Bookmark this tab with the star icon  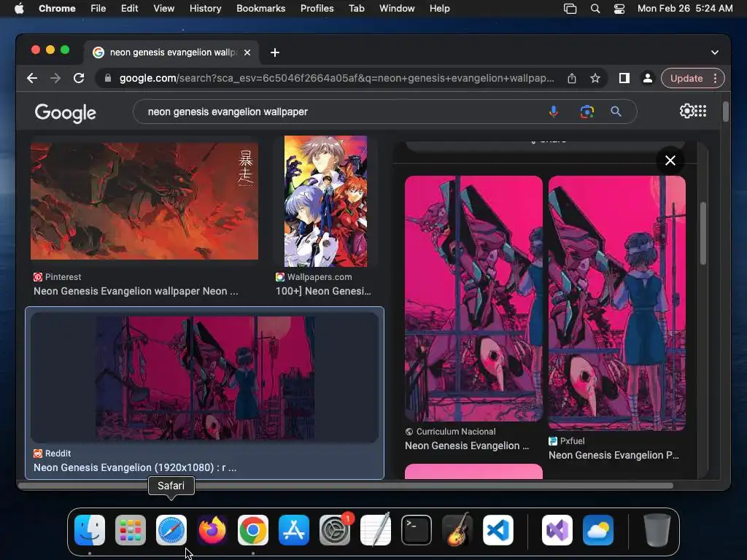click(x=595, y=78)
